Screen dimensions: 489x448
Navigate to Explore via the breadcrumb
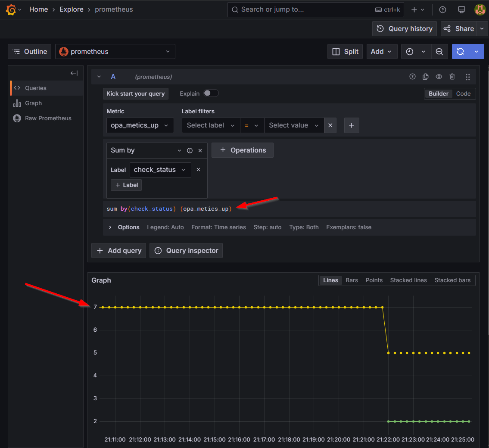click(72, 9)
